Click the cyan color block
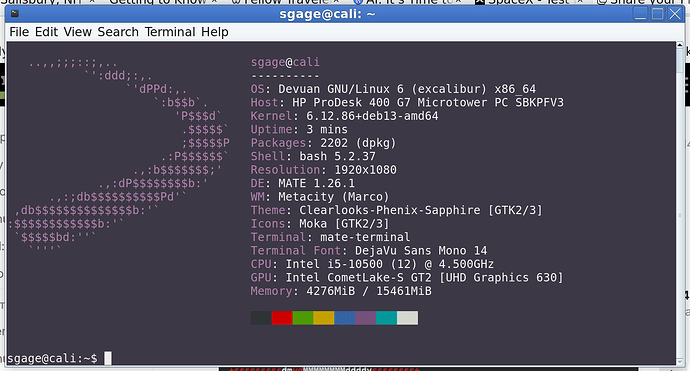Image resolution: width=690 pixels, height=371 pixels. click(x=386, y=318)
